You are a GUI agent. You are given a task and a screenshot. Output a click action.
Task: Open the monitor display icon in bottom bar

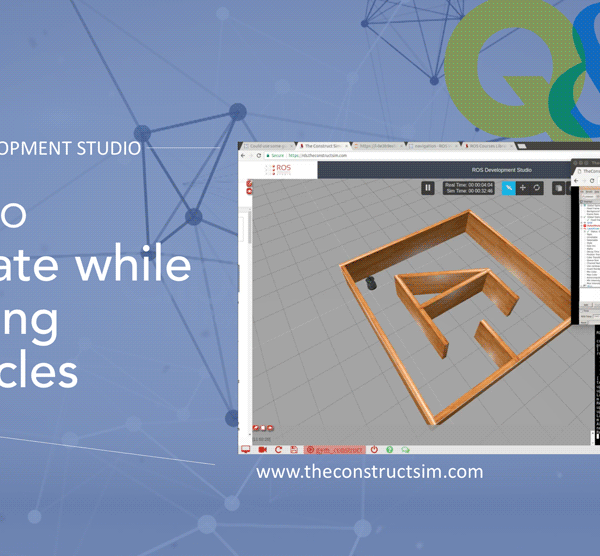(245, 450)
